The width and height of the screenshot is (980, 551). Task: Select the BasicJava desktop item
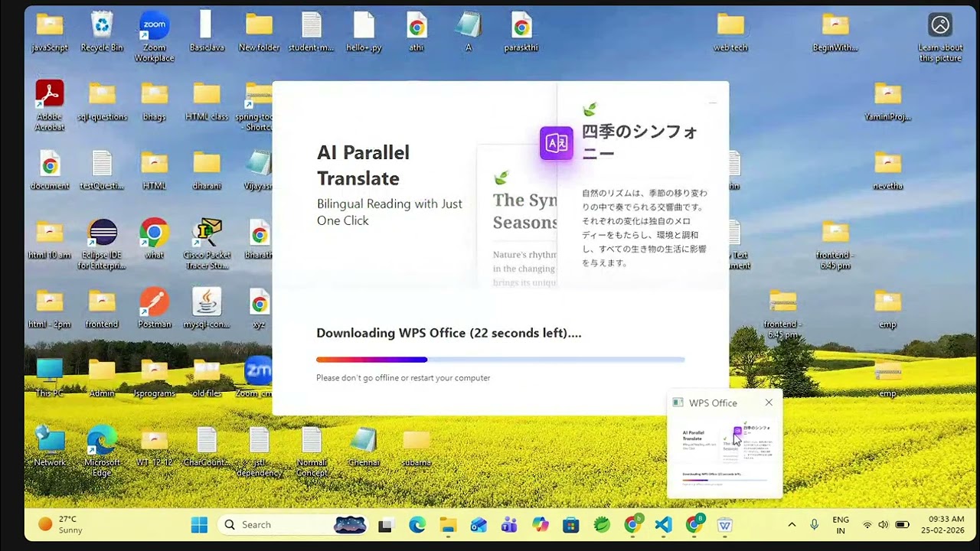[x=207, y=32]
